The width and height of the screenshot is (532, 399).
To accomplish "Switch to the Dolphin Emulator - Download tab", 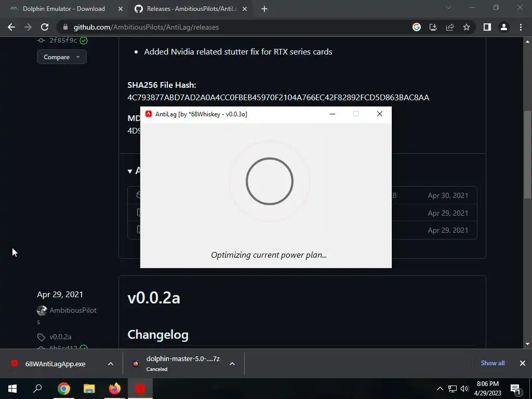I will click(63, 9).
